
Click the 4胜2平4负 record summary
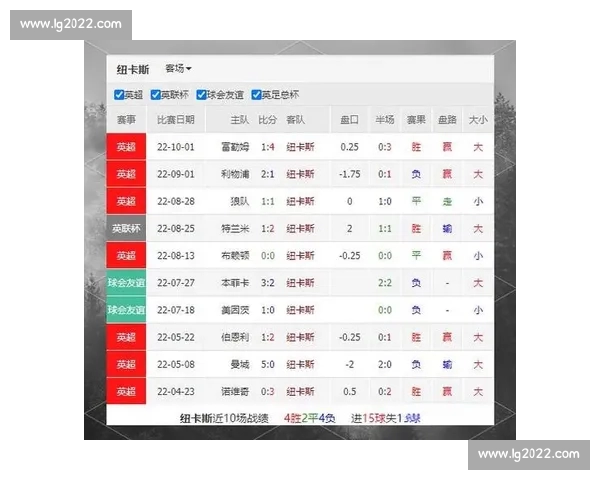pyautogui.click(x=310, y=418)
